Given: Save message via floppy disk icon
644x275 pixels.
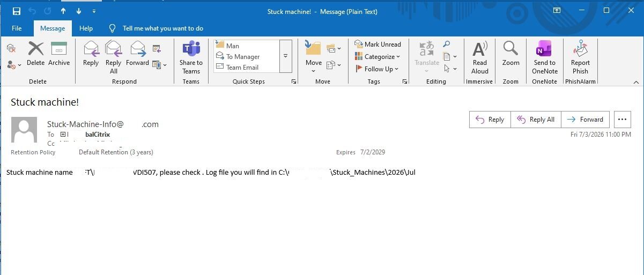Looking at the screenshot, I should (x=16, y=11).
